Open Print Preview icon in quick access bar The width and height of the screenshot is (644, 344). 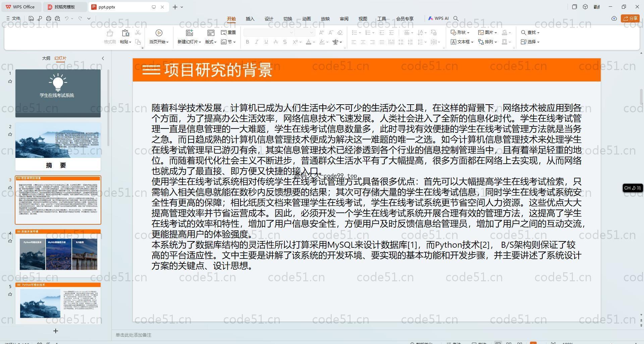coord(57,18)
